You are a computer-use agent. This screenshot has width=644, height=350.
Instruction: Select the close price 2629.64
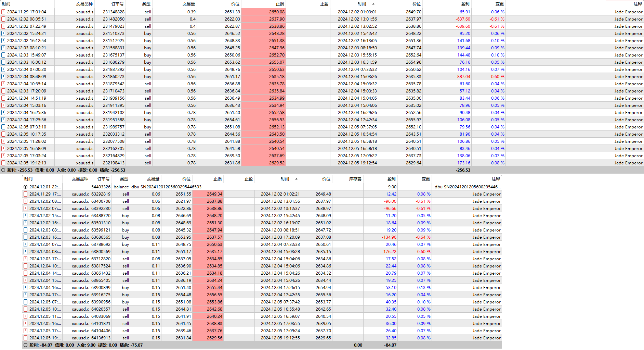click(x=413, y=163)
